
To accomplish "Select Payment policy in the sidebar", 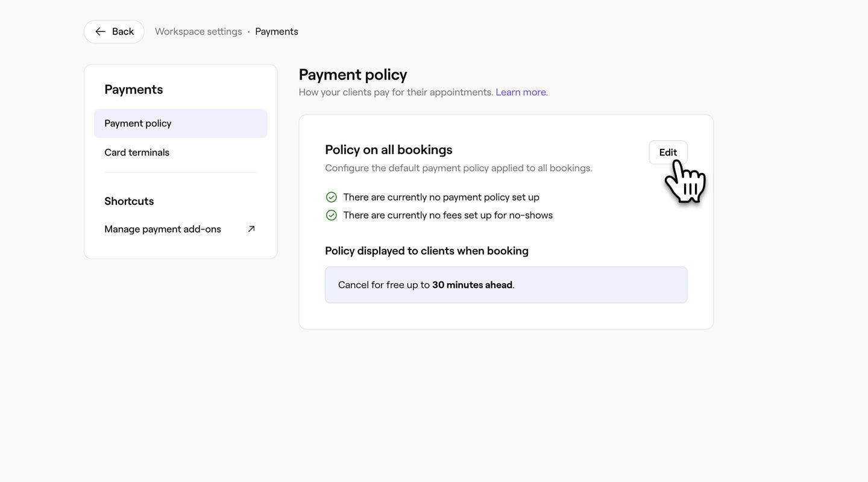I will [138, 124].
